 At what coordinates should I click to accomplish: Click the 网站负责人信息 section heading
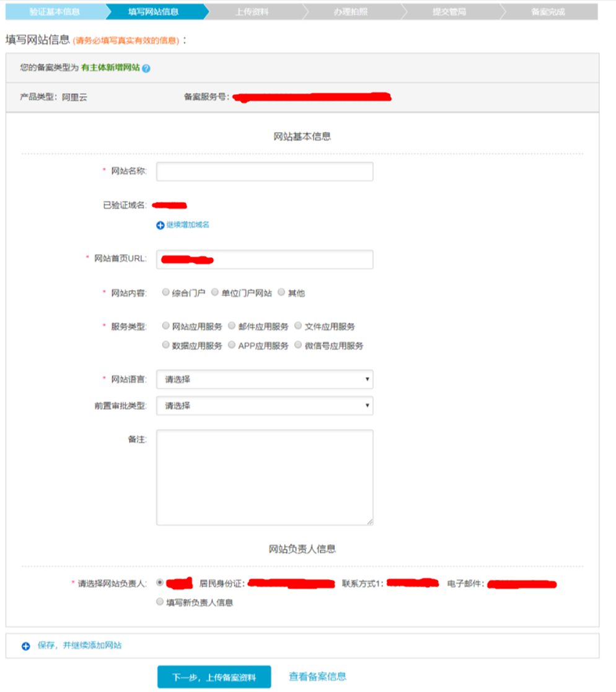point(302,549)
